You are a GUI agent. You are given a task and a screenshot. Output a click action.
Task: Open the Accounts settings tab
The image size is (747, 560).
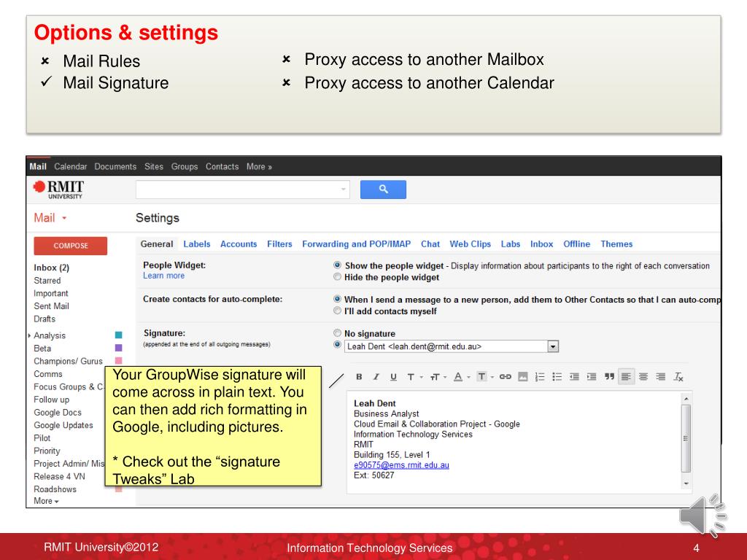click(x=239, y=244)
